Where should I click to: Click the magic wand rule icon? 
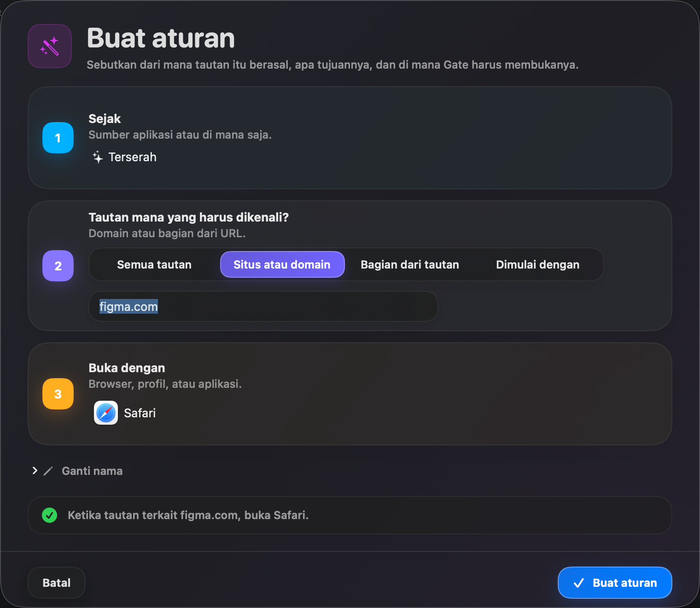coord(50,46)
